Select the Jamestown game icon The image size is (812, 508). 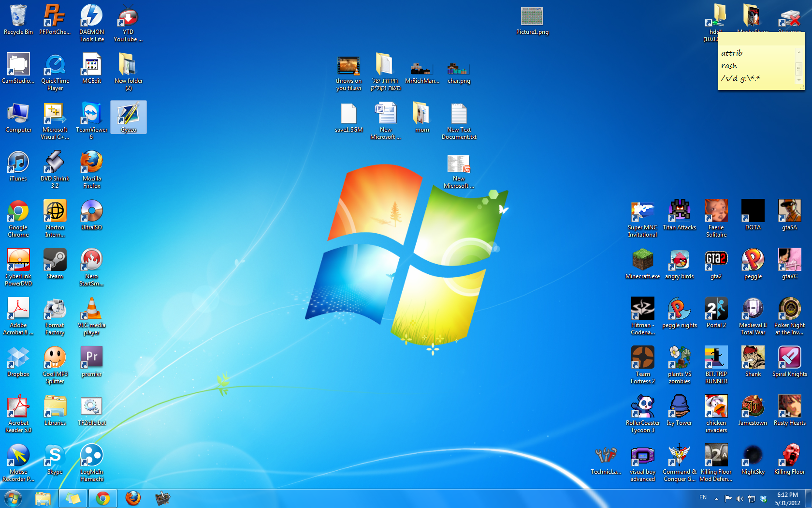(x=753, y=411)
